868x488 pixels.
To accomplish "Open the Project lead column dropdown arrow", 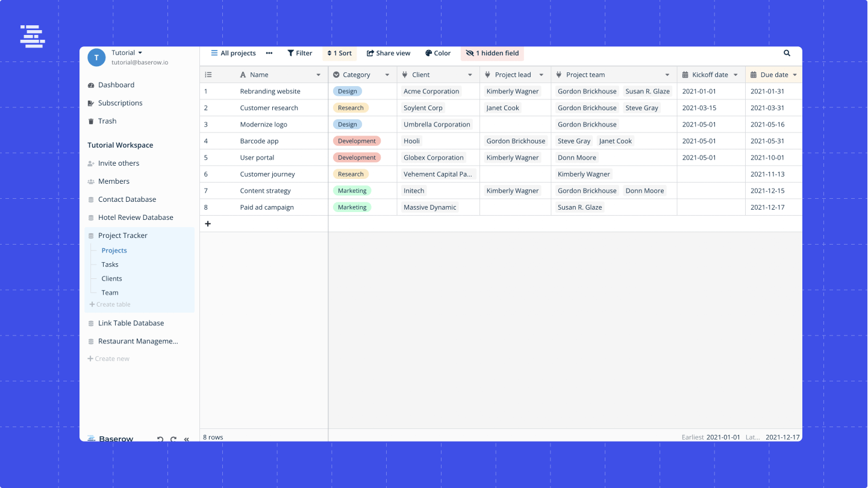I will tap(542, 75).
